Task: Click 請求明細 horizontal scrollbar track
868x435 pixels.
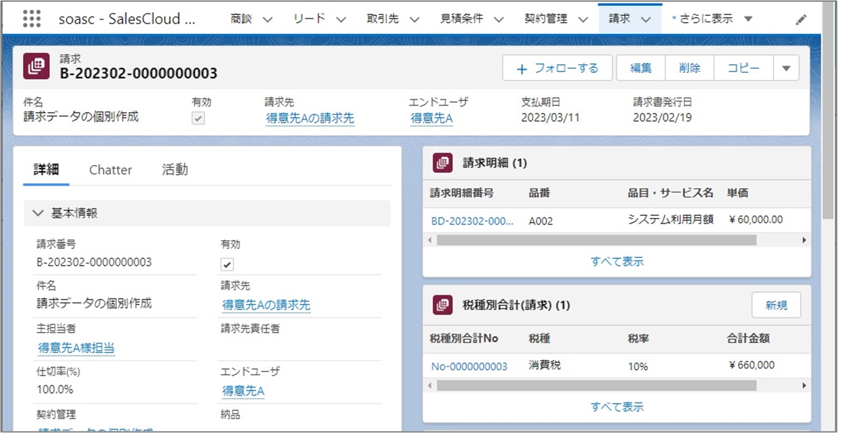Action: [597, 240]
